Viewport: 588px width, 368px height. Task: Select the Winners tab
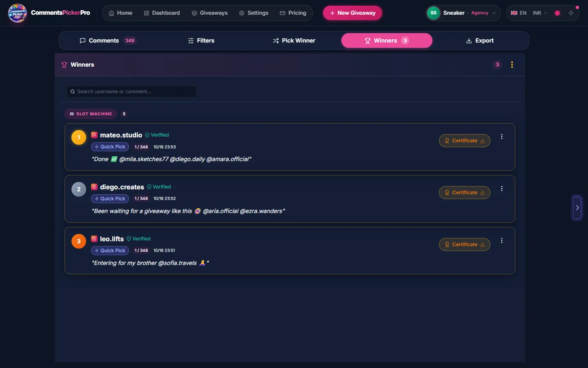tap(387, 40)
